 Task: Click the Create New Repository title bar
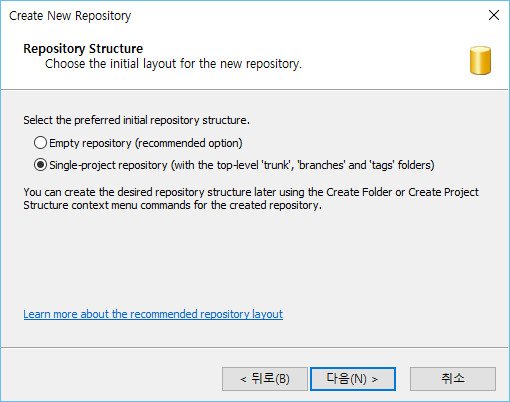[233, 15]
